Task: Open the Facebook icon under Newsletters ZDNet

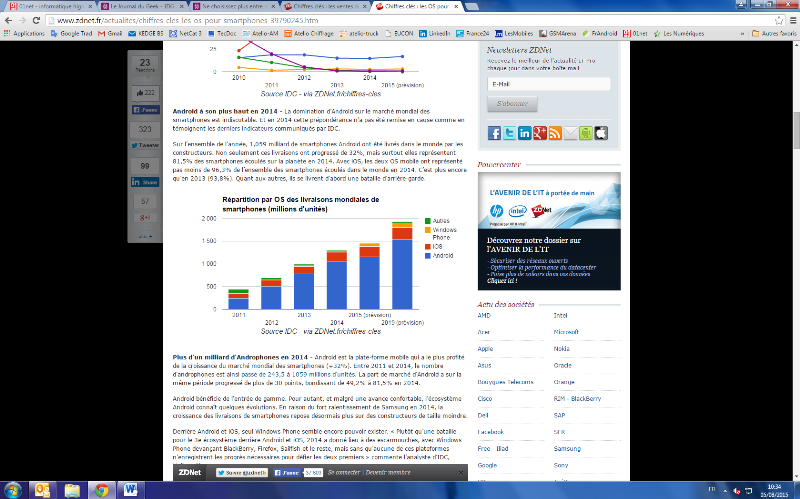Action: [x=494, y=133]
